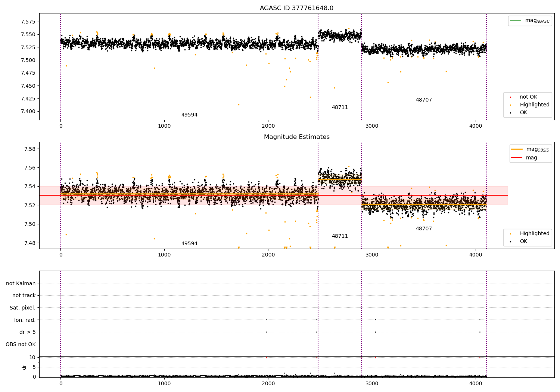
Task: Click the 'Sat. pixel.' axis label
Action: (23, 308)
